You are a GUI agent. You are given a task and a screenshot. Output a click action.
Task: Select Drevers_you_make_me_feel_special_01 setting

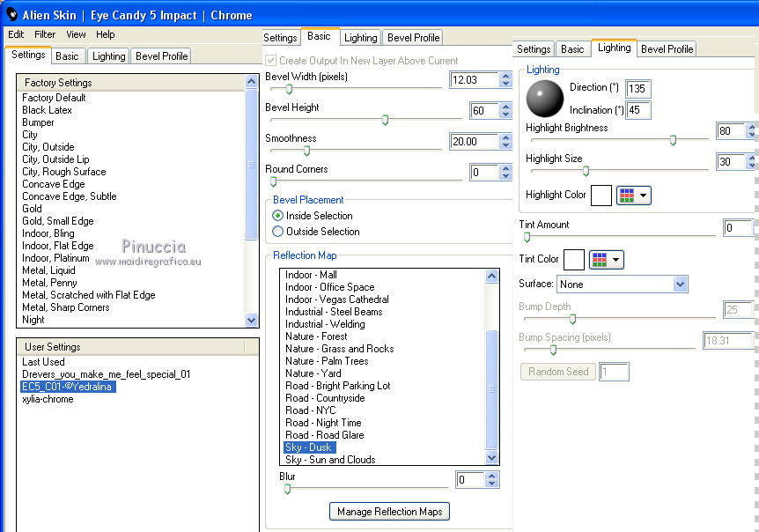coord(106,374)
